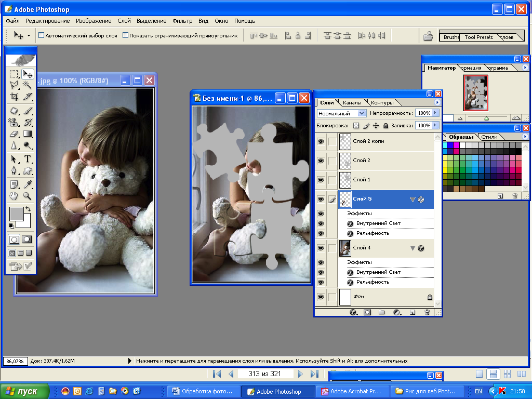Select the Zoom tool
The height and width of the screenshot is (399, 532).
(x=28, y=196)
